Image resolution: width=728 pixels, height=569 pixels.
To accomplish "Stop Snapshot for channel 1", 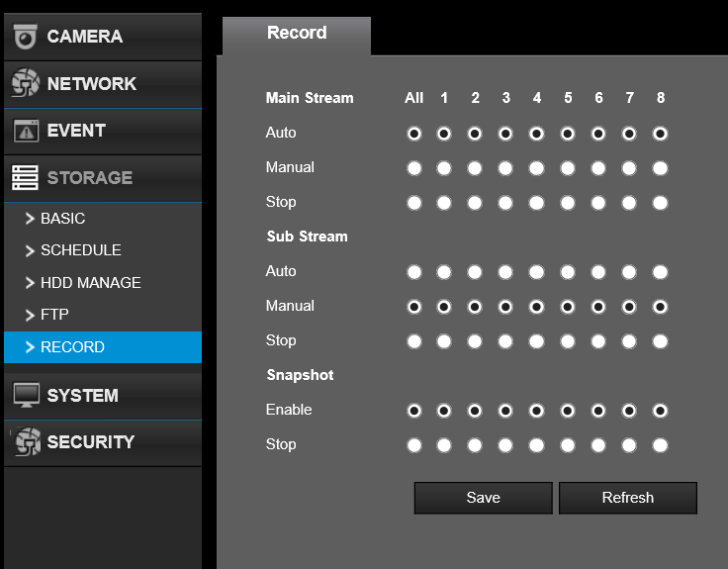I will click(x=444, y=445).
